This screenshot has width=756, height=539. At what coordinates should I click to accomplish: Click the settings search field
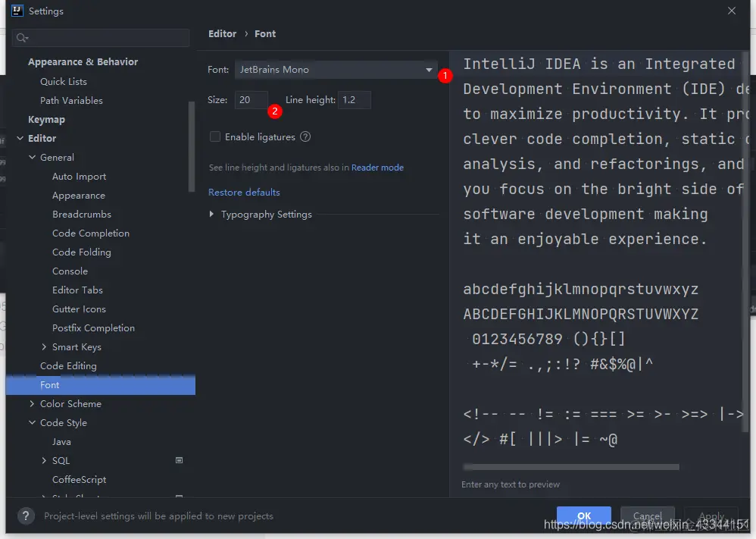(x=100, y=38)
